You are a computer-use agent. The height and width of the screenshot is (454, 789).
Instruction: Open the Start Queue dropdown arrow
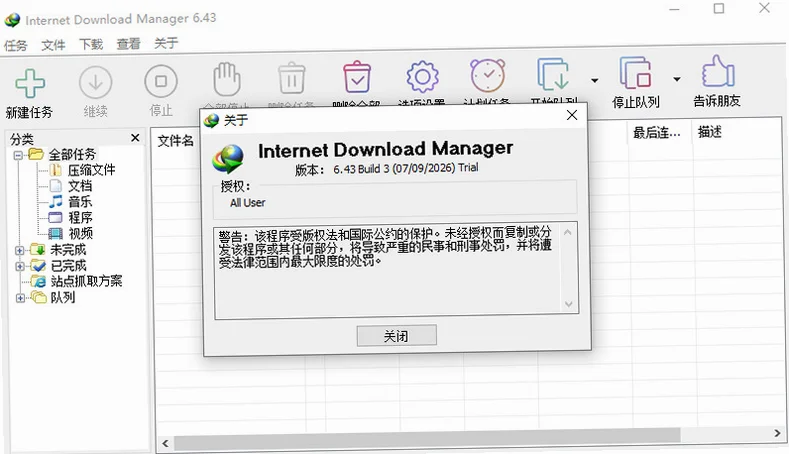pos(595,80)
